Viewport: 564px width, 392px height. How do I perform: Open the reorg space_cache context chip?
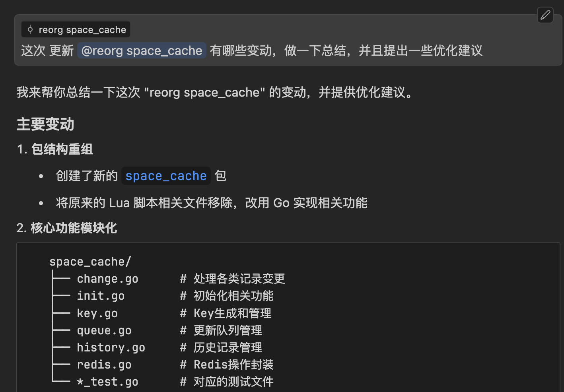pos(76,29)
